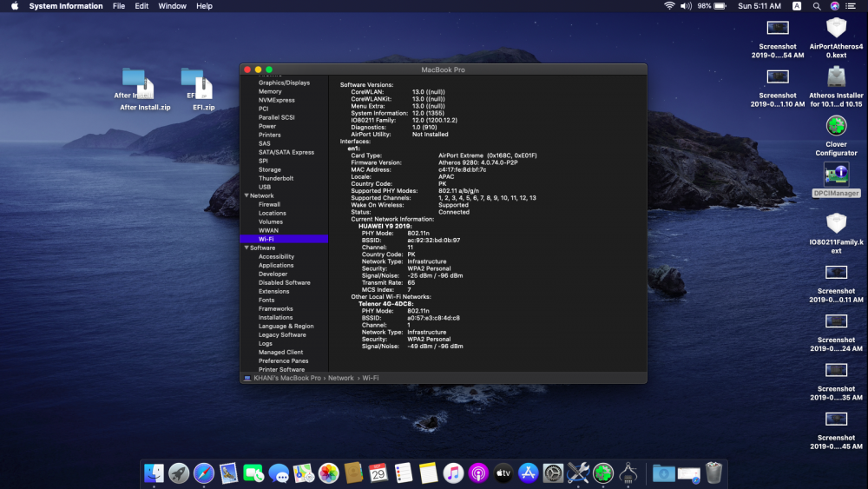Open Reminders in the dock

click(x=404, y=473)
